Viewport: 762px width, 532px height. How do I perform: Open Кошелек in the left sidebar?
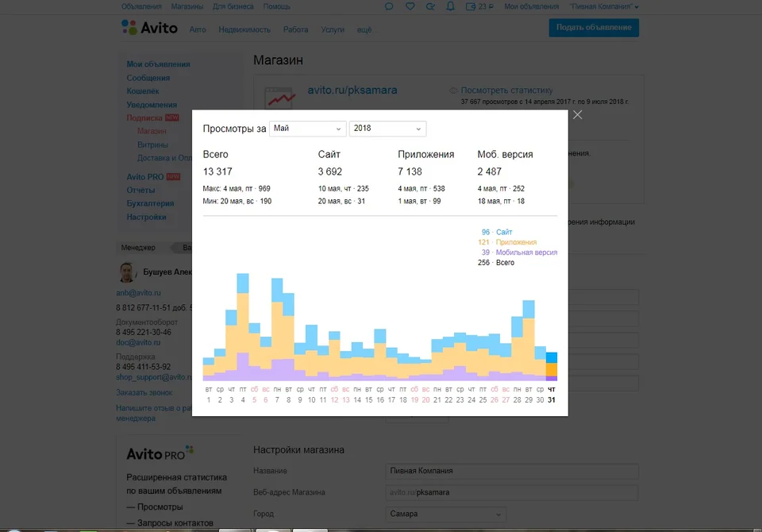(143, 91)
